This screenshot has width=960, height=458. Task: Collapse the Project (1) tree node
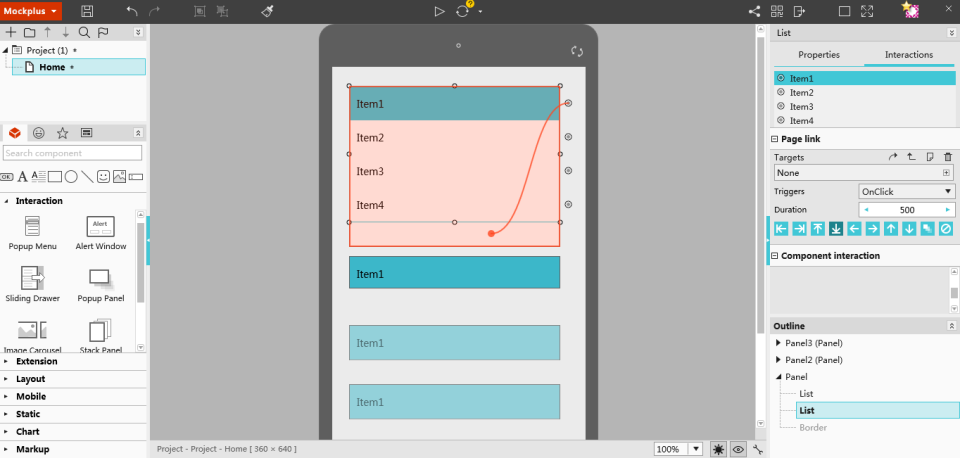(x=6, y=50)
